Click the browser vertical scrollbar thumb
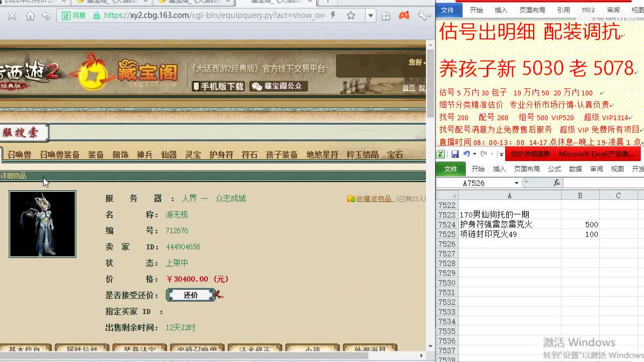644x362 pixels. pos(430,83)
